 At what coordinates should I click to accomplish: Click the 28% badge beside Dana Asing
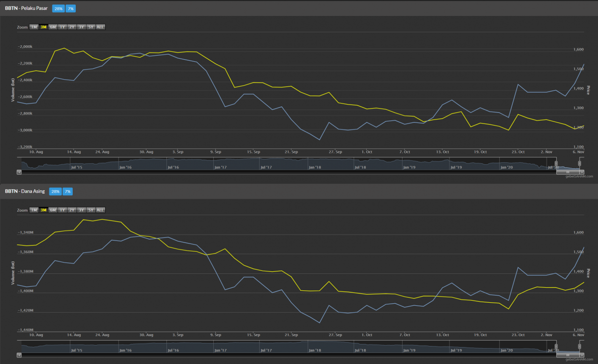(x=55, y=192)
